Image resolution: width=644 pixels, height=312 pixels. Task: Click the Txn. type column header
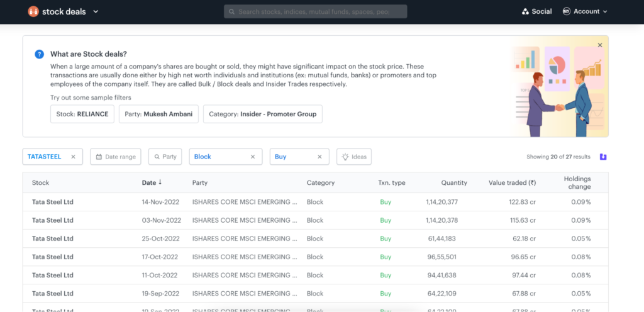click(x=392, y=182)
